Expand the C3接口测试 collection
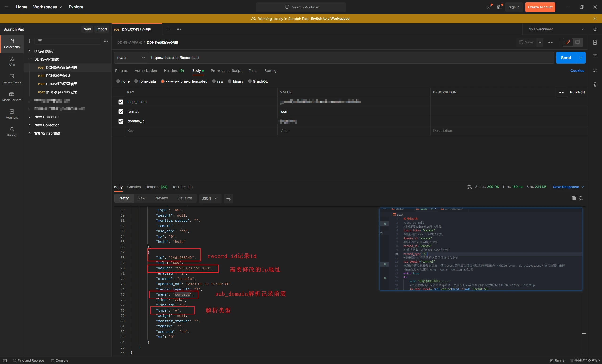Viewport: 602px width, 364px height. pyautogui.click(x=30, y=51)
